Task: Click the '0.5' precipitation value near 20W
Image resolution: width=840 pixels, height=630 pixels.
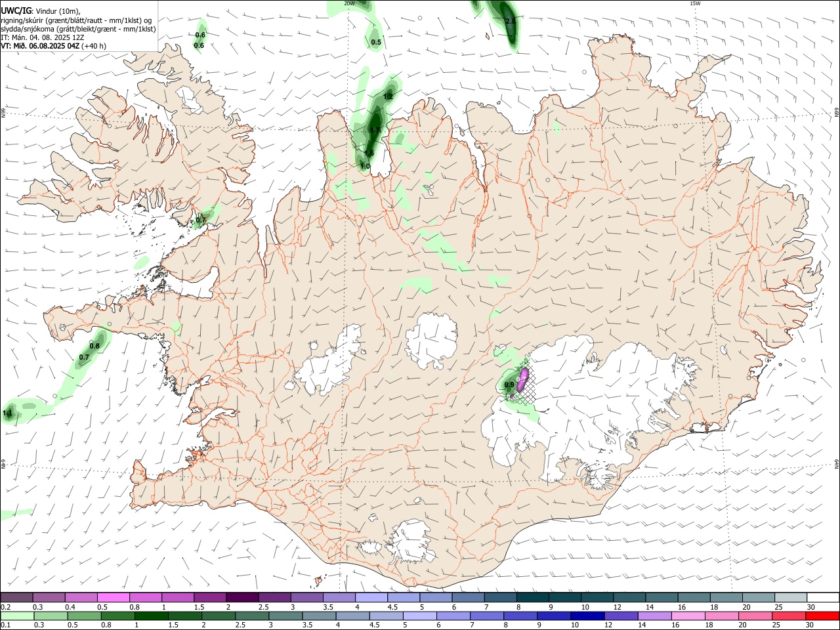Action: (376, 43)
